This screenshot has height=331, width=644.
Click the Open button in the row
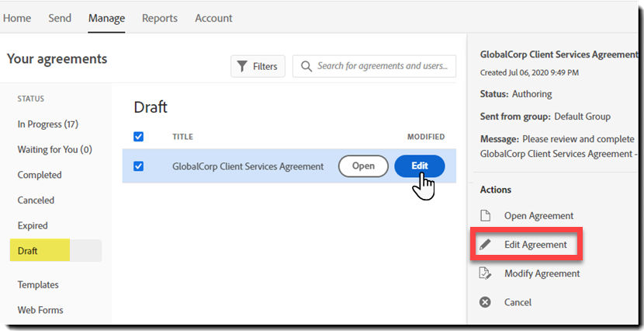pyautogui.click(x=363, y=166)
